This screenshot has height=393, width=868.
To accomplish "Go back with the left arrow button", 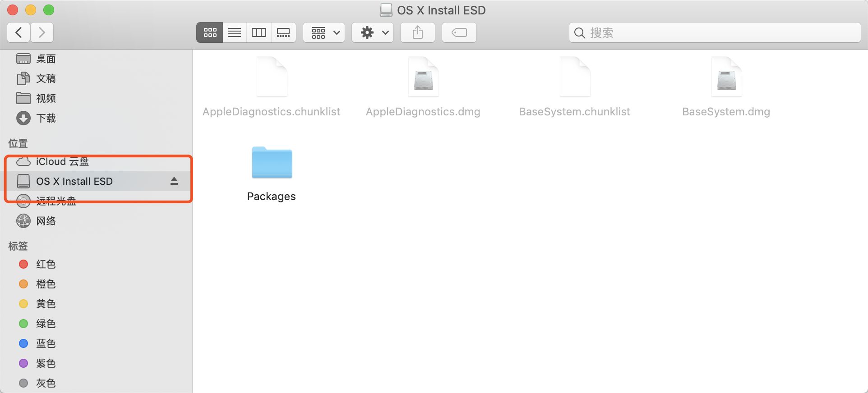I will click(x=19, y=32).
